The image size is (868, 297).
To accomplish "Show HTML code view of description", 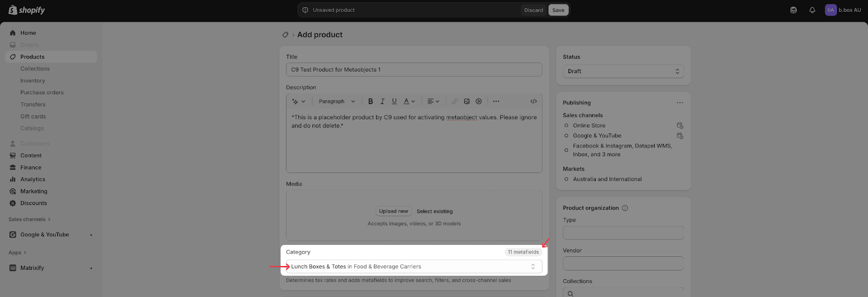I will pos(533,101).
